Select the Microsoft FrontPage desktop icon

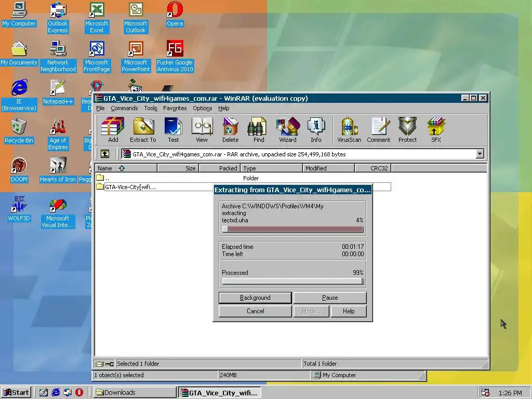click(97, 57)
